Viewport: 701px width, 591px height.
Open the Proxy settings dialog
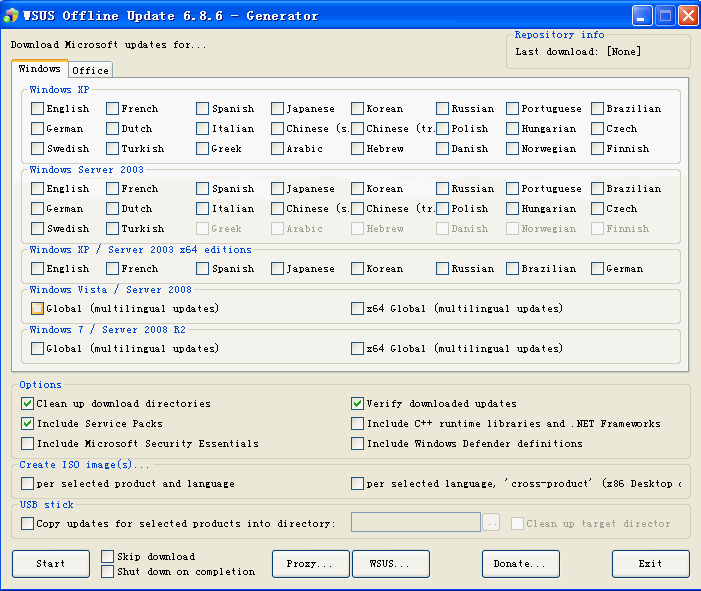pyautogui.click(x=311, y=564)
